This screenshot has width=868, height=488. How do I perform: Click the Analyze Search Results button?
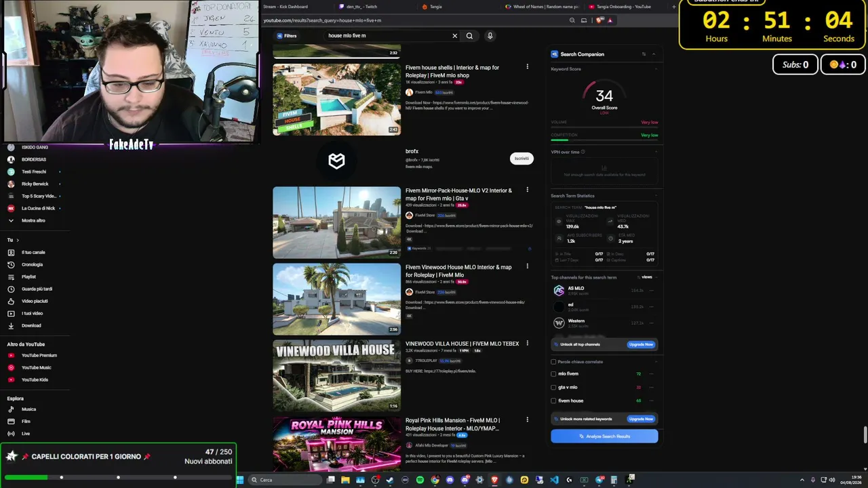[604, 436]
